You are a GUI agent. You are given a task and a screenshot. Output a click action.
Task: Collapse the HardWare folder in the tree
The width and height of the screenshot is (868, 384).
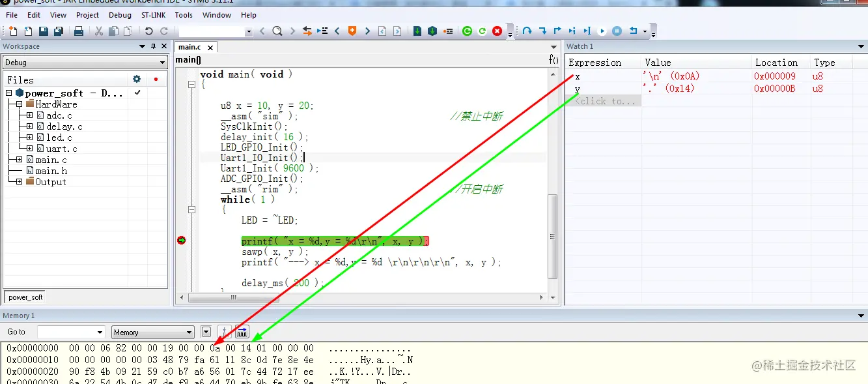tap(20, 104)
